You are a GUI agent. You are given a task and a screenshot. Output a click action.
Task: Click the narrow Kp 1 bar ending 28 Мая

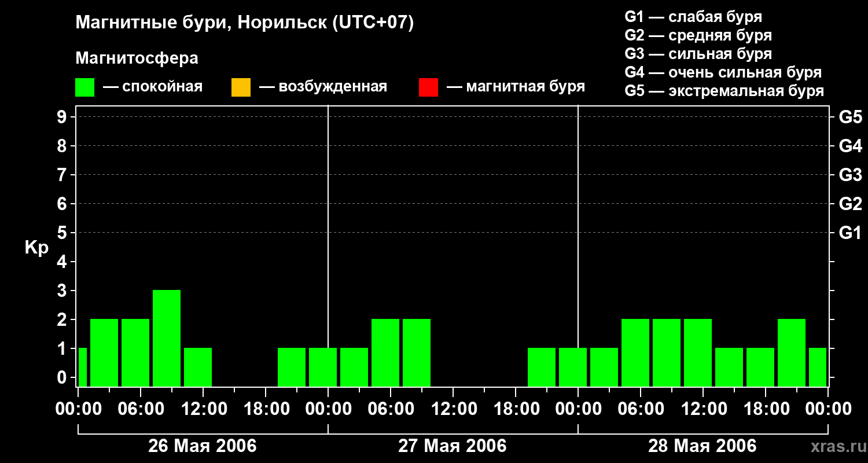tap(818, 367)
